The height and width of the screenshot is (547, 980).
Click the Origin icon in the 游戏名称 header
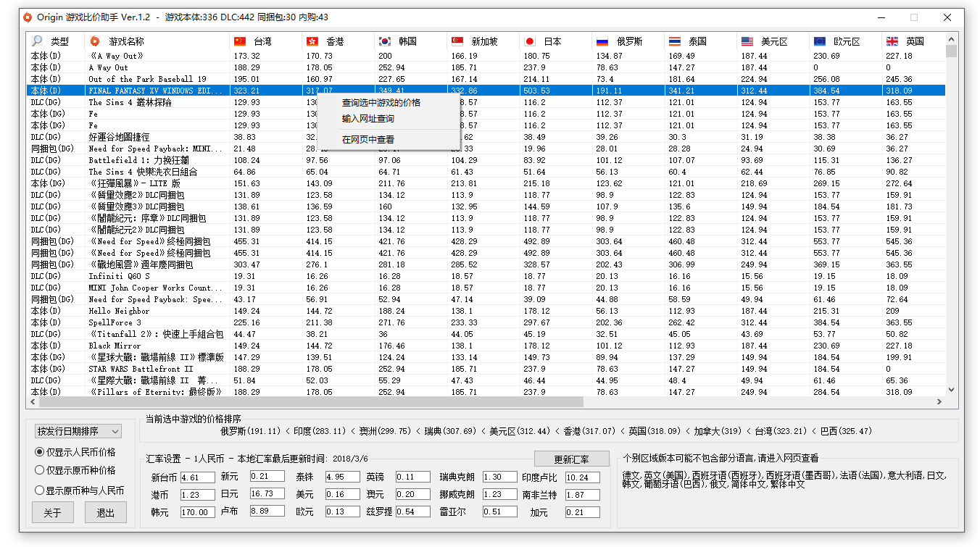[94, 41]
